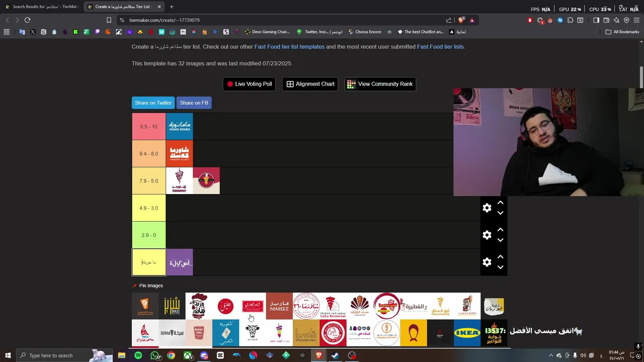
Task: Select the Shawarmer logo in the 7.9 - 5.0 tier
Action: click(x=179, y=180)
